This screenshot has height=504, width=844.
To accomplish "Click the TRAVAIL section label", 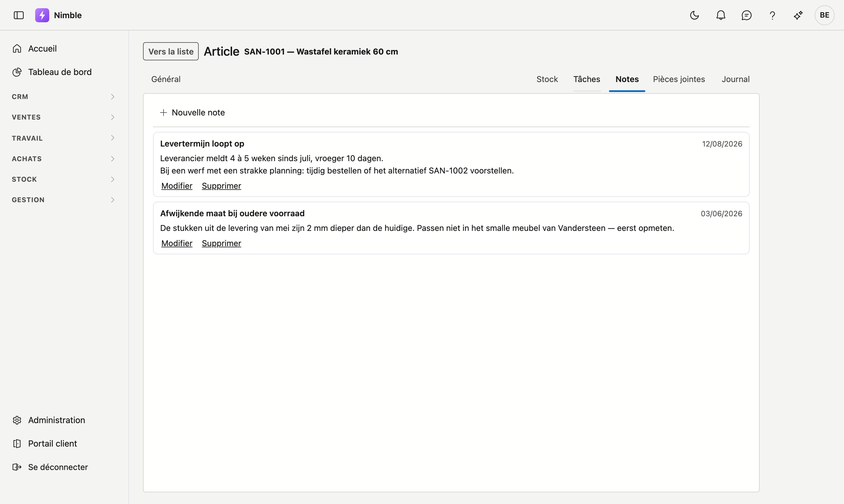I will pyautogui.click(x=27, y=138).
